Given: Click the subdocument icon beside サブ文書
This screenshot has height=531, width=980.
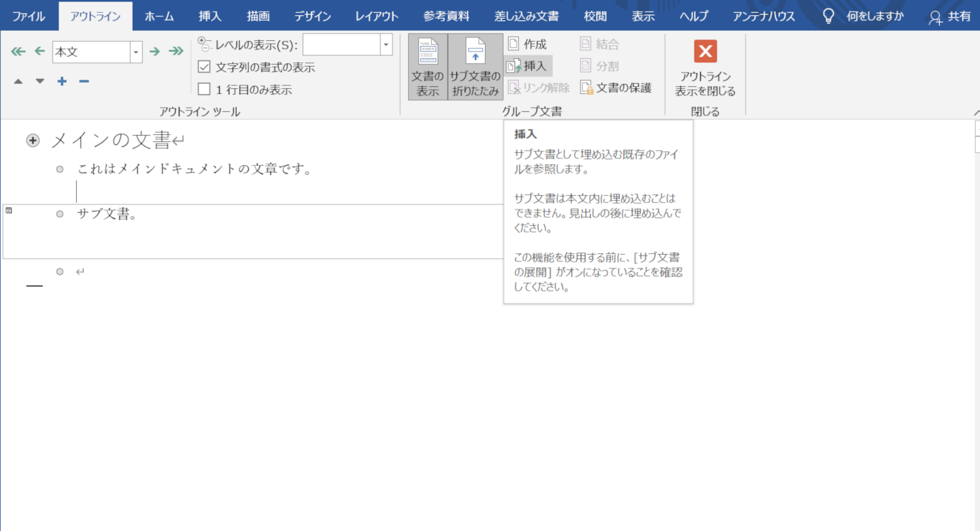Looking at the screenshot, I should [7, 209].
